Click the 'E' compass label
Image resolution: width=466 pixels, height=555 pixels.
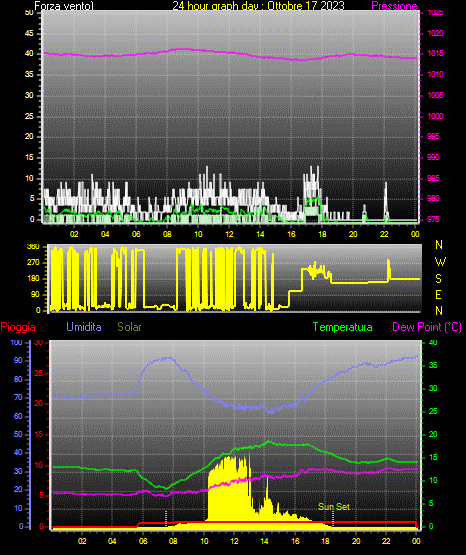pos(438,295)
